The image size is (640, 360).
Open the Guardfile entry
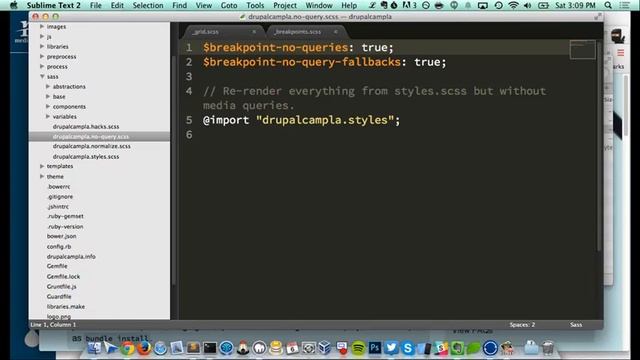[59, 296]
